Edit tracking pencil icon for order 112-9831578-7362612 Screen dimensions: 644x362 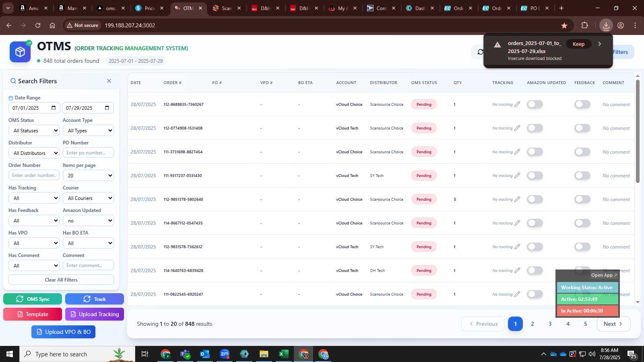click(x=517, y=247)
